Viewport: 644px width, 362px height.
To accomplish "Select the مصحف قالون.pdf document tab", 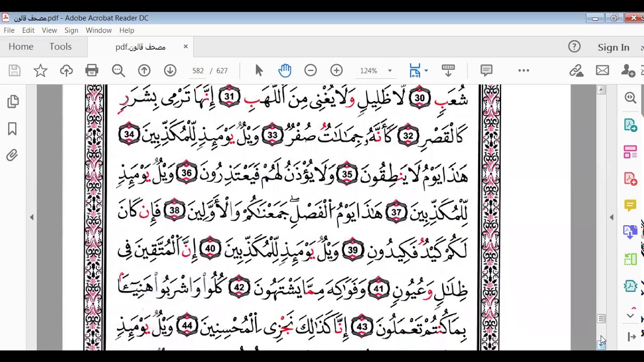I will click(x=140, y=47).
